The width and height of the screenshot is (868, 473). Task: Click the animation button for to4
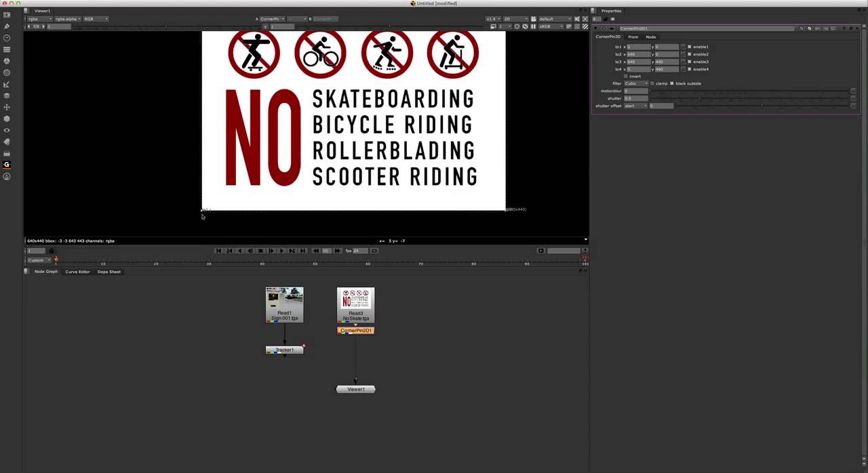click(683, 69)
